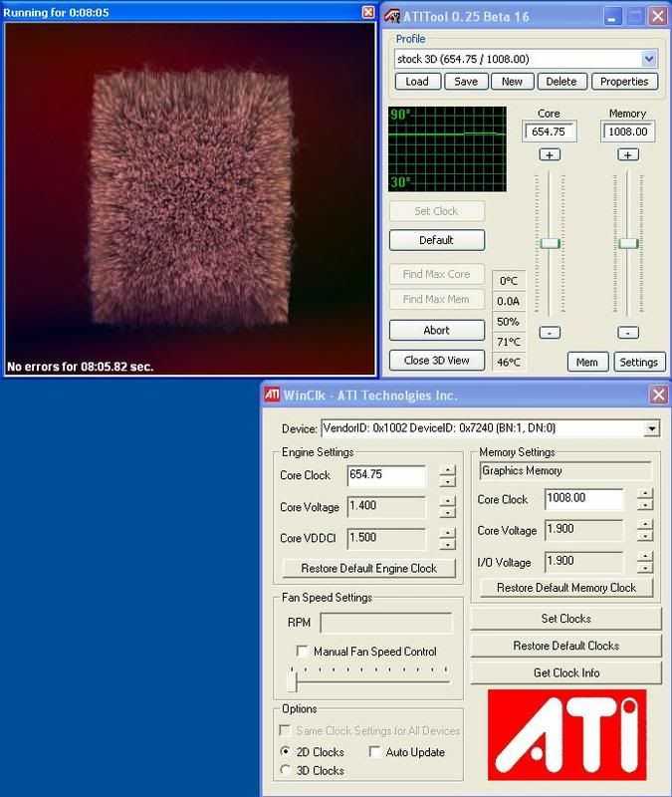The image size is (672, 797).
Task: Open the Mem panel in ATITool
Action: click(587, 362)
